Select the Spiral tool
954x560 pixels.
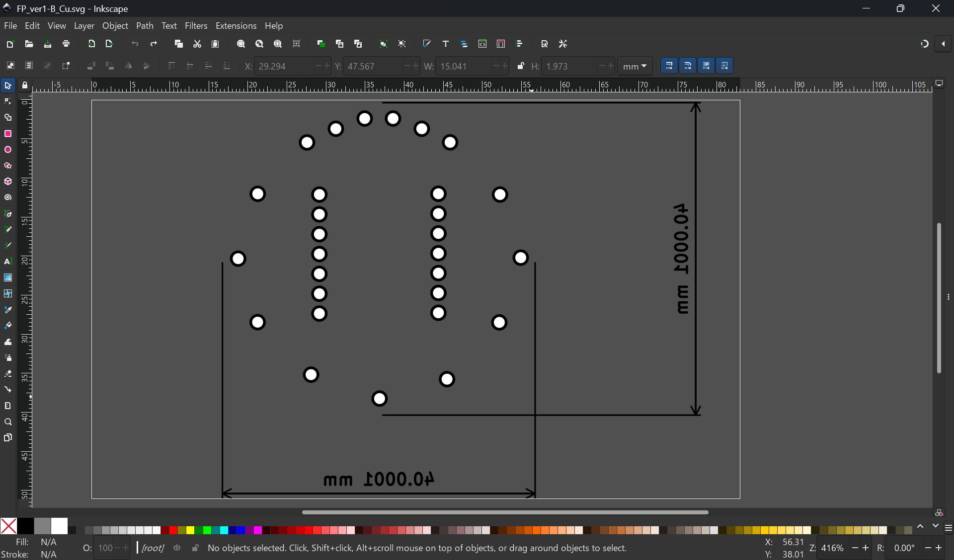point(8,198)
